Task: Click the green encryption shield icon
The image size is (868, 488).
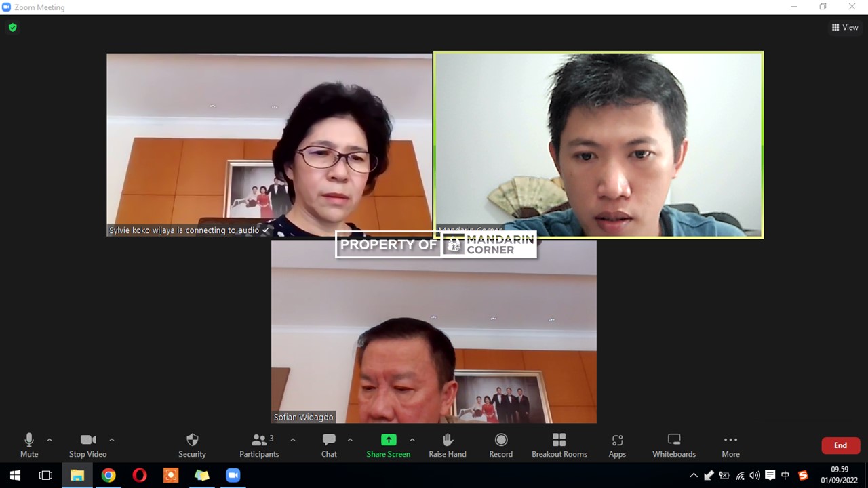Action: tap(12, 28)
